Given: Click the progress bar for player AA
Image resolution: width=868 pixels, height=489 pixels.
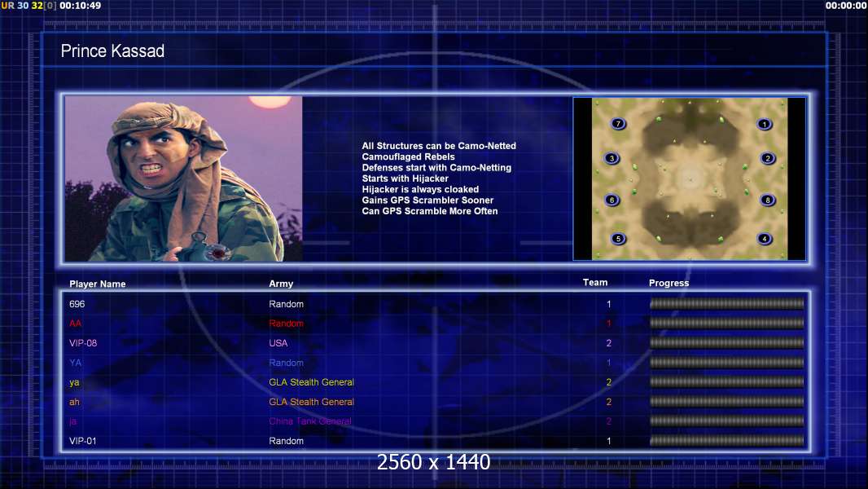Looking at the screenshot, I should coord(727,323).
